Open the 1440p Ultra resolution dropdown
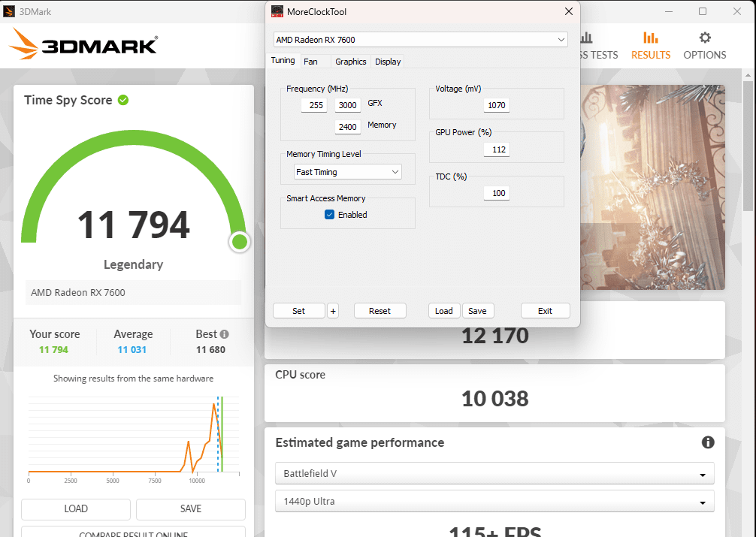The height and width of the screenshot is (537, 756). [x=494, y=502]
